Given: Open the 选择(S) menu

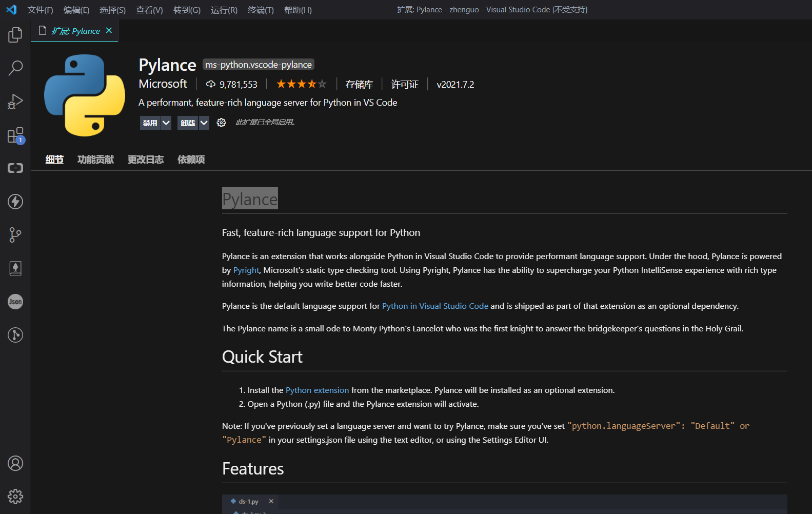Looking at the screenshot, I should pos(112,10).
